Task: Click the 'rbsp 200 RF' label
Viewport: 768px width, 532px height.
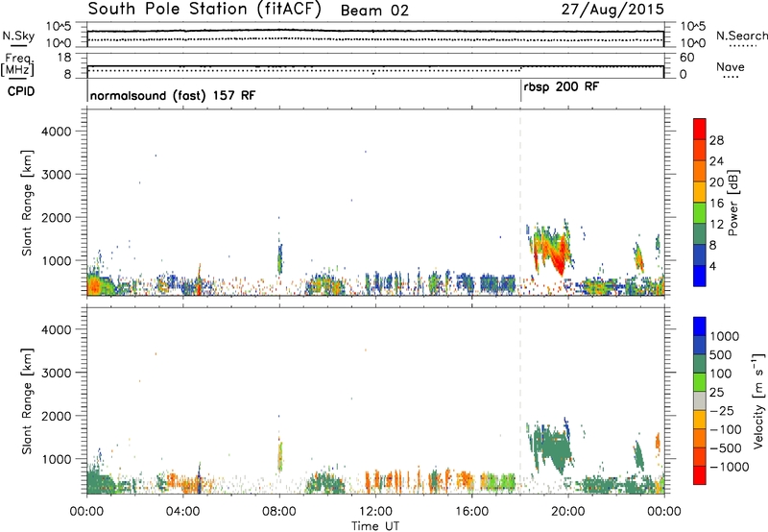Action: pos(561,87)
